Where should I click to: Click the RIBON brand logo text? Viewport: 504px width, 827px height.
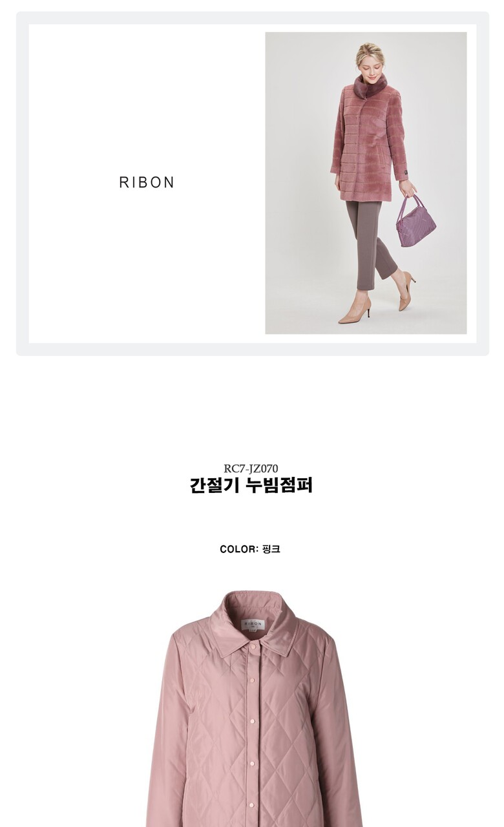(147, 183)
